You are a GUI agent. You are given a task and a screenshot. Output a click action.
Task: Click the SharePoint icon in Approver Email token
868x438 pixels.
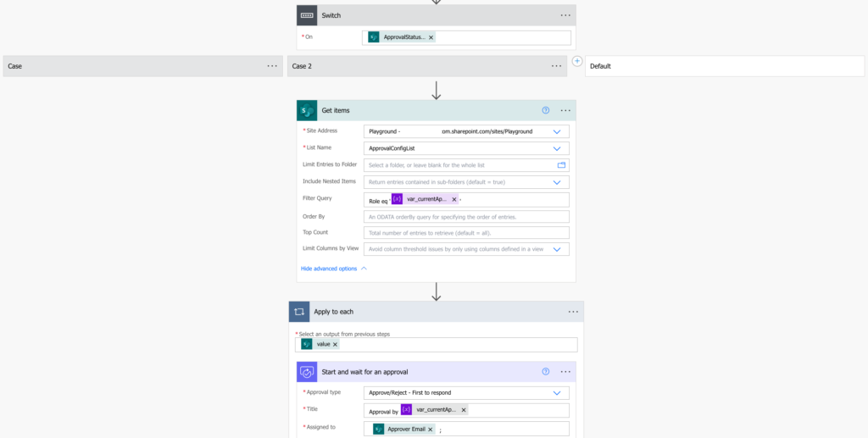click(379, 430)
